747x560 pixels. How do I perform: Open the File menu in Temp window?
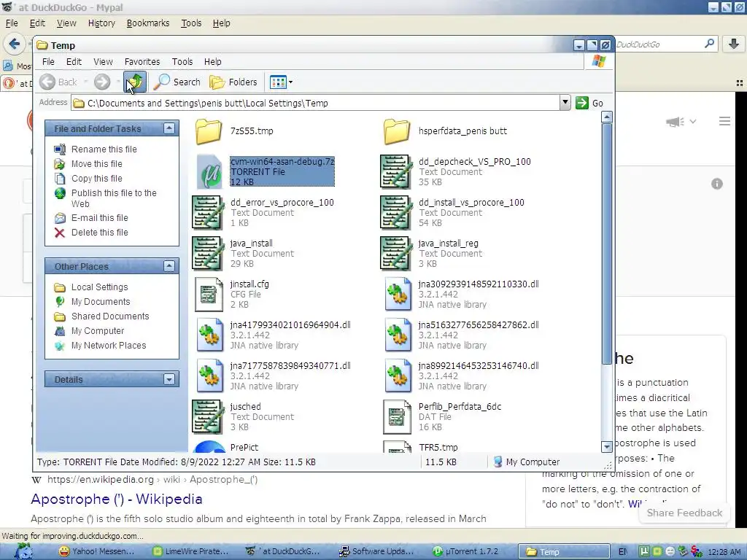coord(48,61)
